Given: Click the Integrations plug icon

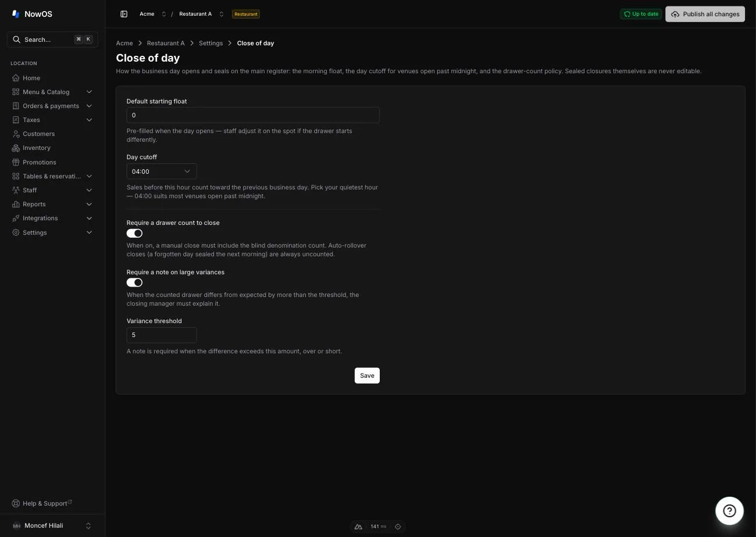Looking at the screenshot, I should point(16,218).
